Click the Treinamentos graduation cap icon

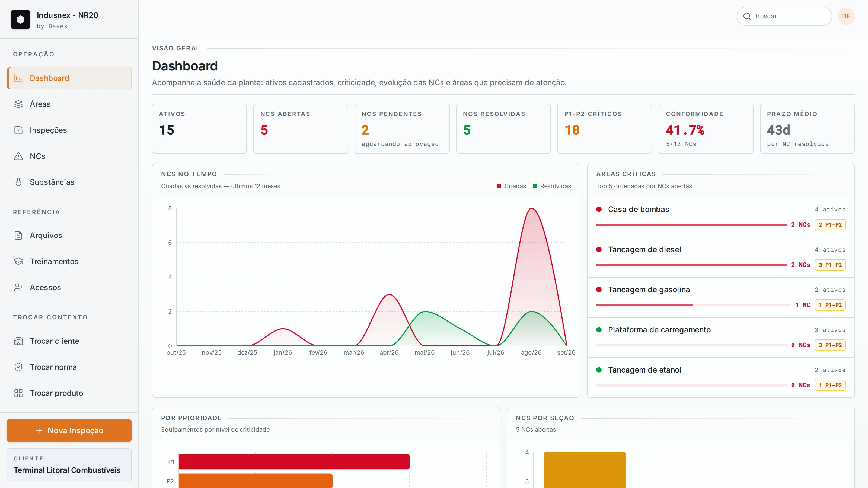point(18,261)
